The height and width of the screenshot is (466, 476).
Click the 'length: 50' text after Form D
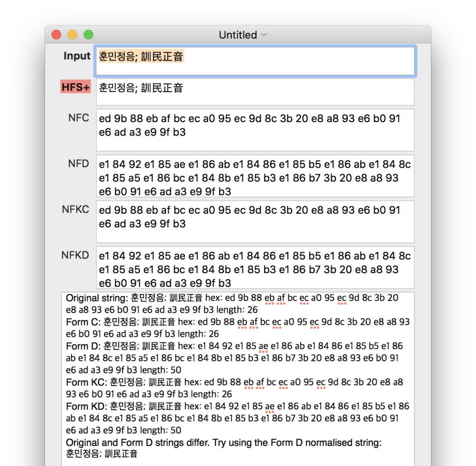tap(160, 370)
